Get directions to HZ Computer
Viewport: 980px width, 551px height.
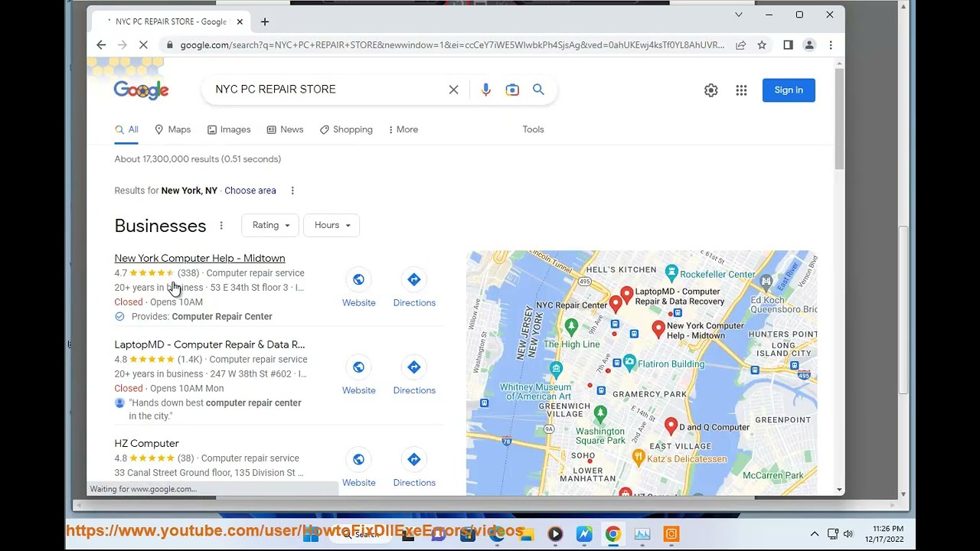click(414, 468)
